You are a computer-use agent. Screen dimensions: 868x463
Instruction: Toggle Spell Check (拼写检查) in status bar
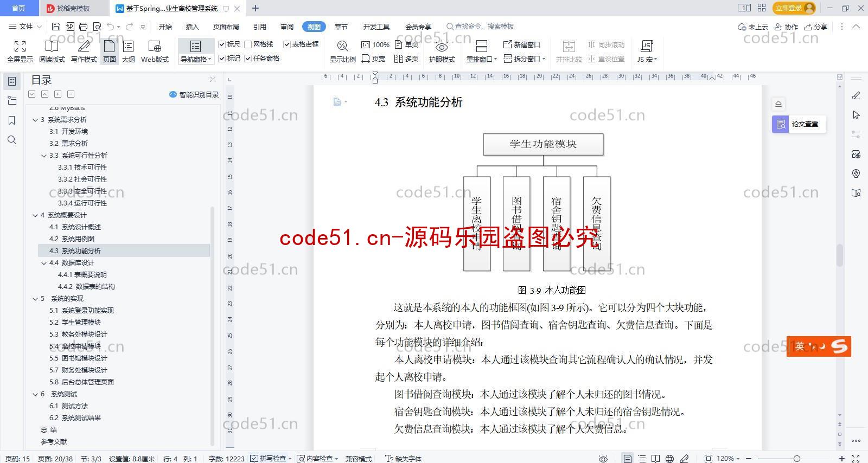[271, 459]
